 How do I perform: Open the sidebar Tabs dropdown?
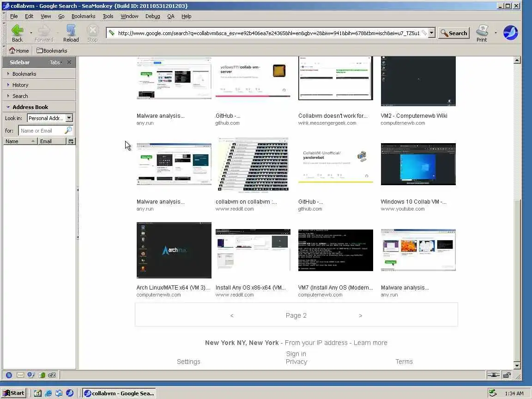(55, 62)
